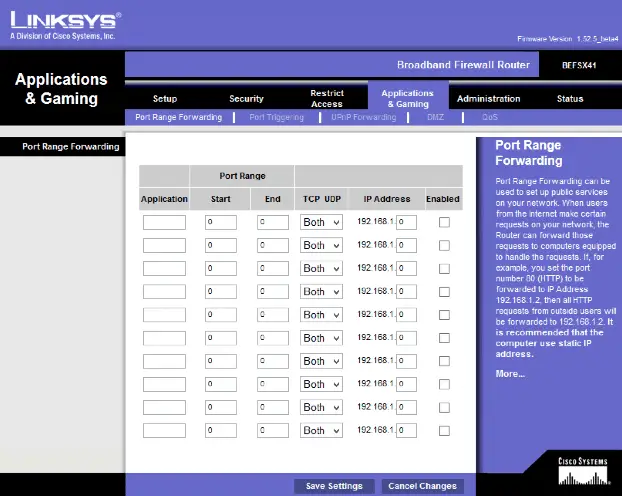Open the Status tab

pyautogui.click(x=570, y=98)
